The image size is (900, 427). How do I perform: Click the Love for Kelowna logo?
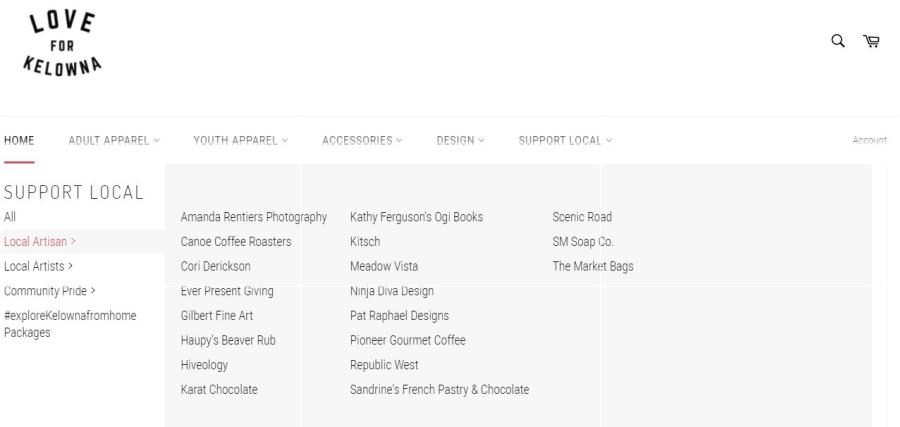(63, 43)
